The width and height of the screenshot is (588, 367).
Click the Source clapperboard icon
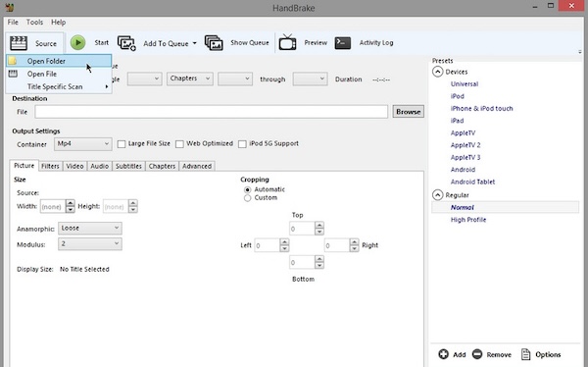19,43
